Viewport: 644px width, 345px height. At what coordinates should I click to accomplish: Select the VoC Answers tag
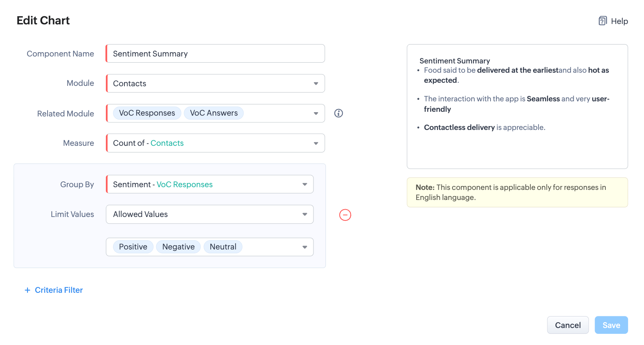pyautogui.click(x=214, y=113)
